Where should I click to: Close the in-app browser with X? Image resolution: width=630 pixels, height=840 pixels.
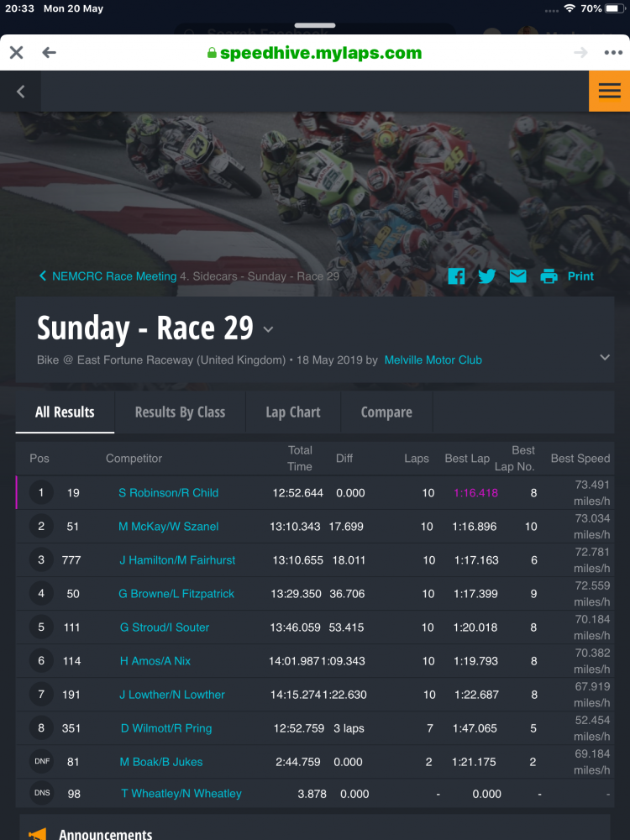pyautogui.click(x=16, y=53)
